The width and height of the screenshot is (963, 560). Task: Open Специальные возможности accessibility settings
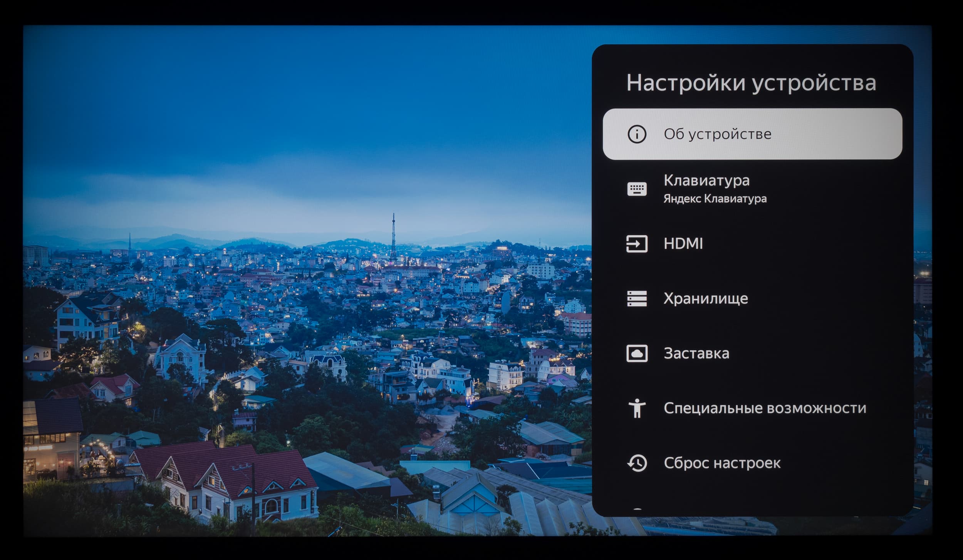coord(765,408)
